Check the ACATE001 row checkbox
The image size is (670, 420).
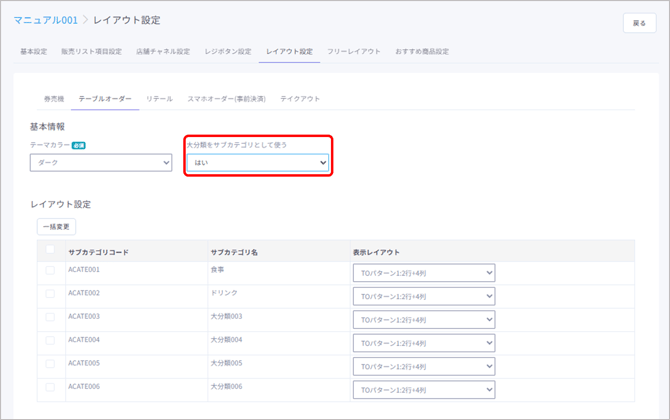click(50, 270)
